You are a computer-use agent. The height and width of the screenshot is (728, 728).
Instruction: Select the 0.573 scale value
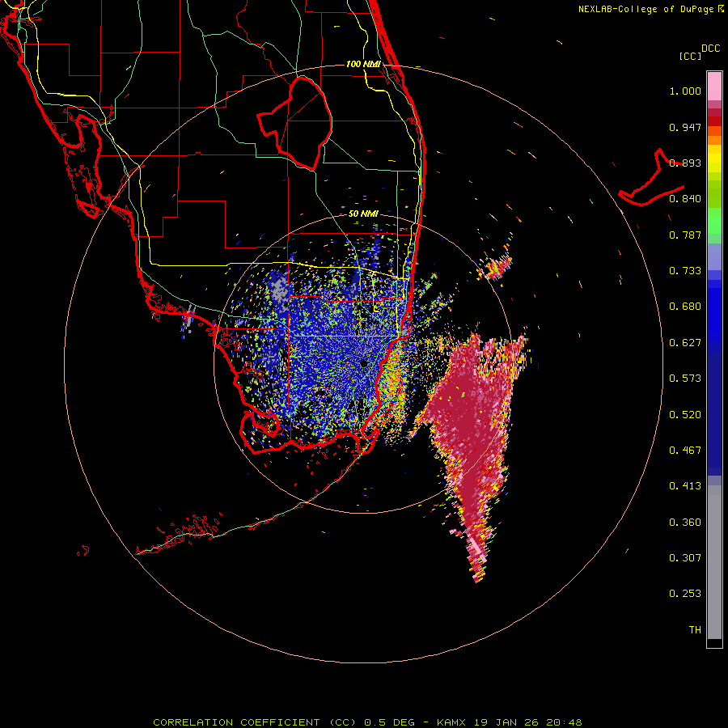(685, 379)
